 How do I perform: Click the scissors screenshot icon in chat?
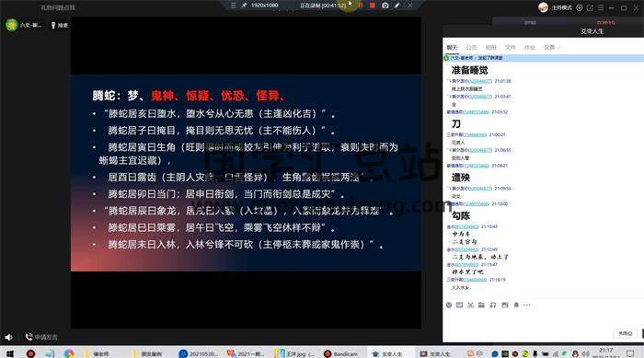471,305
